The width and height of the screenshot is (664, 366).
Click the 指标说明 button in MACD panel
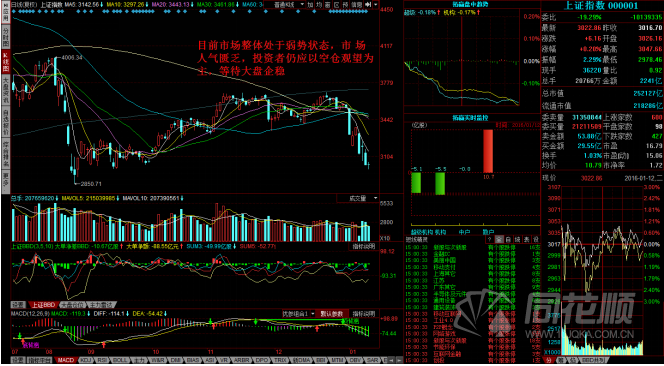364,314
